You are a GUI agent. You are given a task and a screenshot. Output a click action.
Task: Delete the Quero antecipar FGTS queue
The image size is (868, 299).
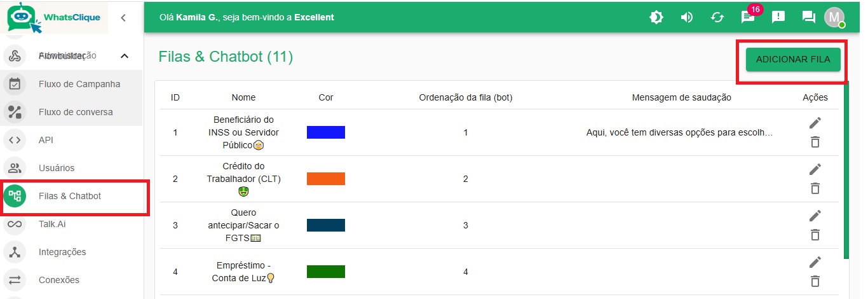pos(815,235)
